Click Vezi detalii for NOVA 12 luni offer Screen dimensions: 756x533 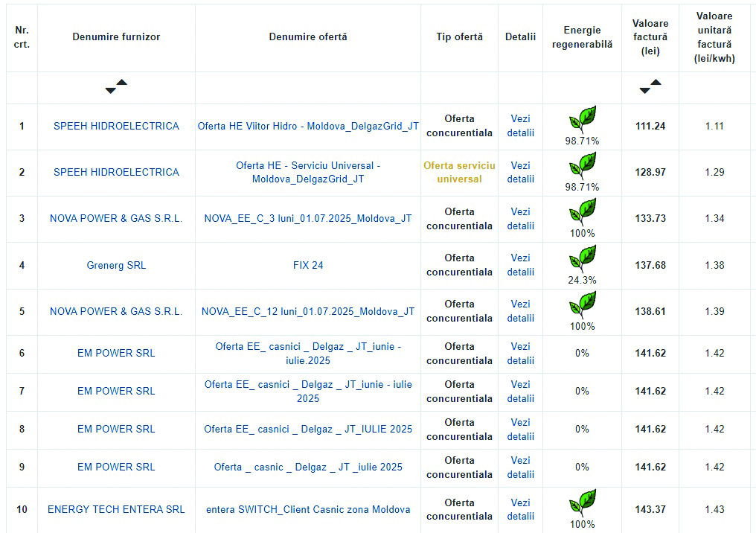pos(521,312)
